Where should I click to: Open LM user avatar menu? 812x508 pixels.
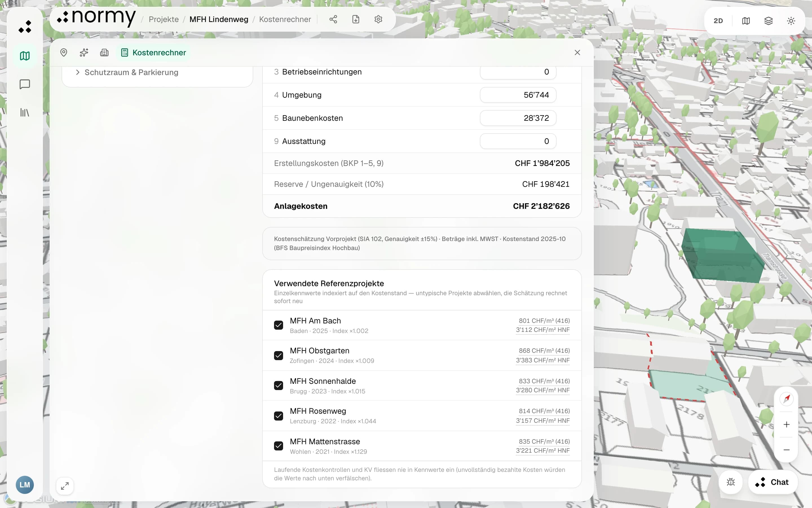click(x=25, y=485)
